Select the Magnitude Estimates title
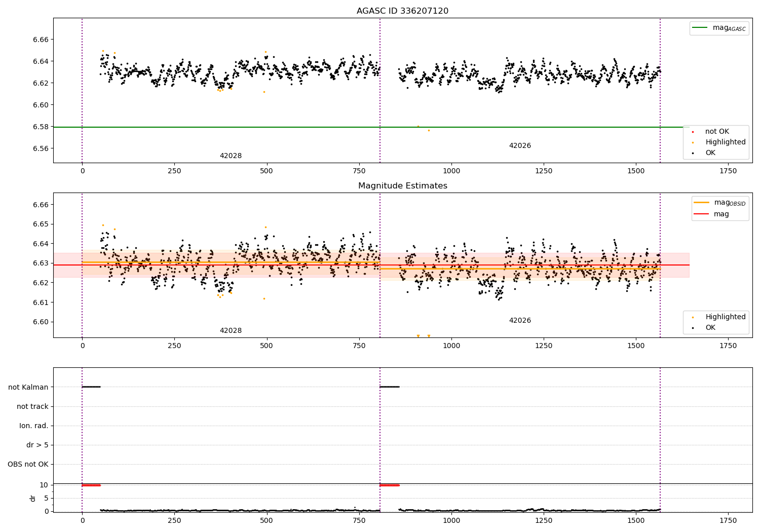This screenshot has width=760, height=532. click(x=403, y=186)
